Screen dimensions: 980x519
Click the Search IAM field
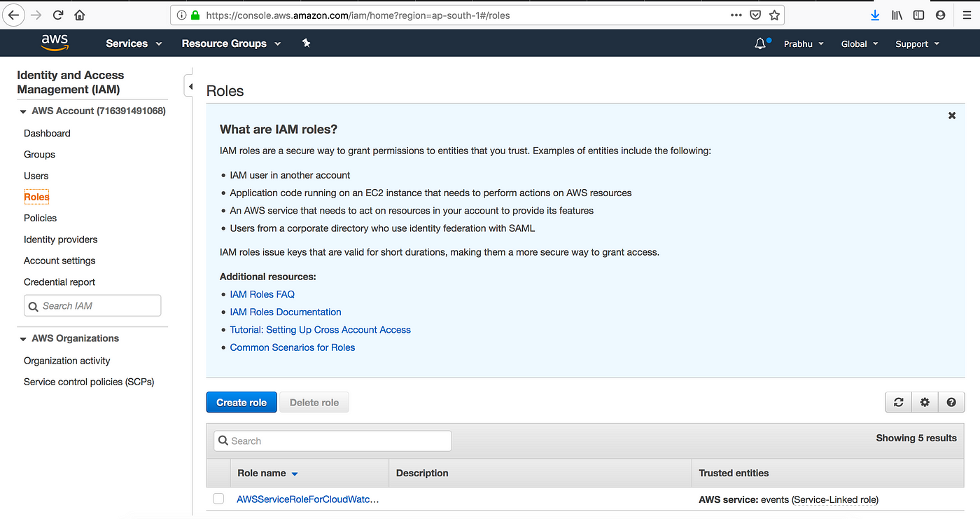92,305
